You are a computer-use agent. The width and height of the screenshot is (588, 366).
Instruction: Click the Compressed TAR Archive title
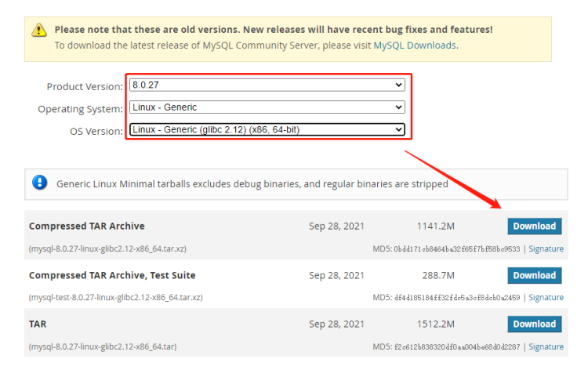[x=86, y=226]
